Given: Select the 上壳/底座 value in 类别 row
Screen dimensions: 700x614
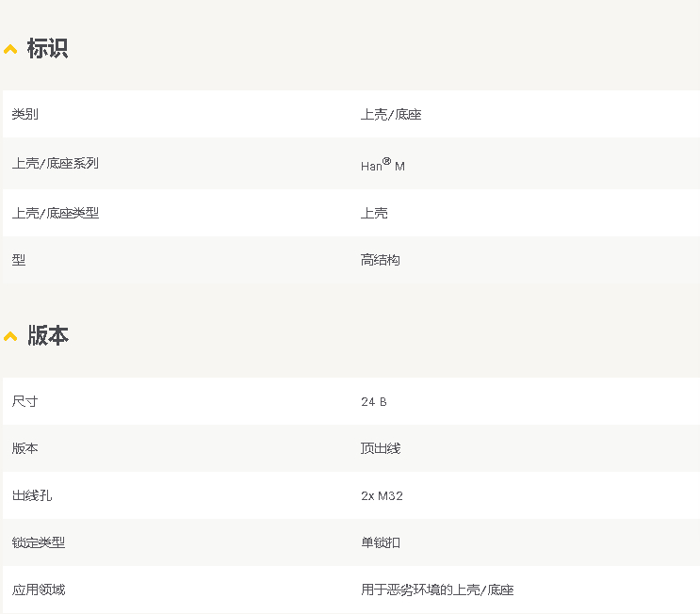Looking at the screenshot, I should tap(391, 115).
